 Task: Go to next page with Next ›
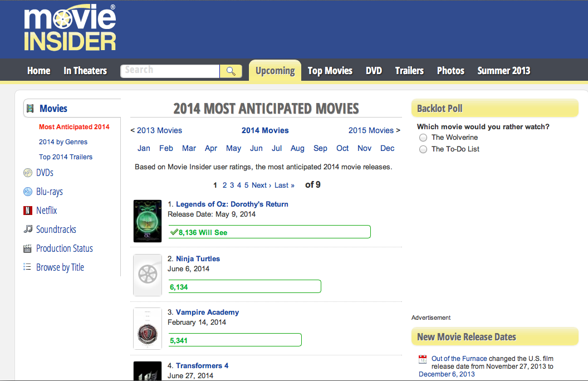click(x=261, y=185)
